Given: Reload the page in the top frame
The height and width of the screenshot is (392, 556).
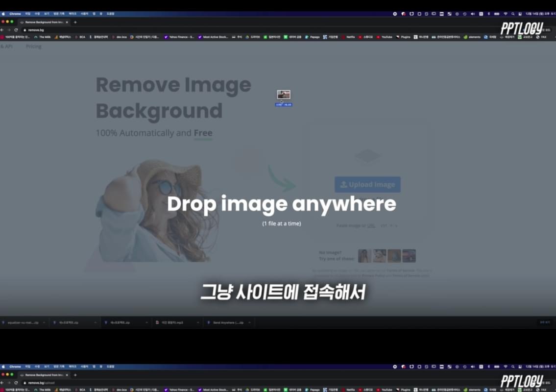Looking at the screenshot, I should [x=16, y=30].
